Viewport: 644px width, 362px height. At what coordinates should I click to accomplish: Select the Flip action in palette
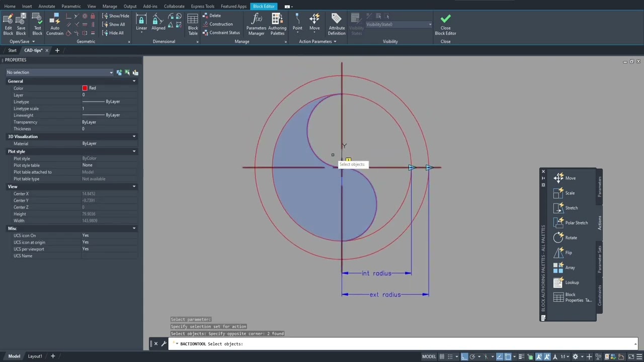pyautogui.click(x=562, y=252)
